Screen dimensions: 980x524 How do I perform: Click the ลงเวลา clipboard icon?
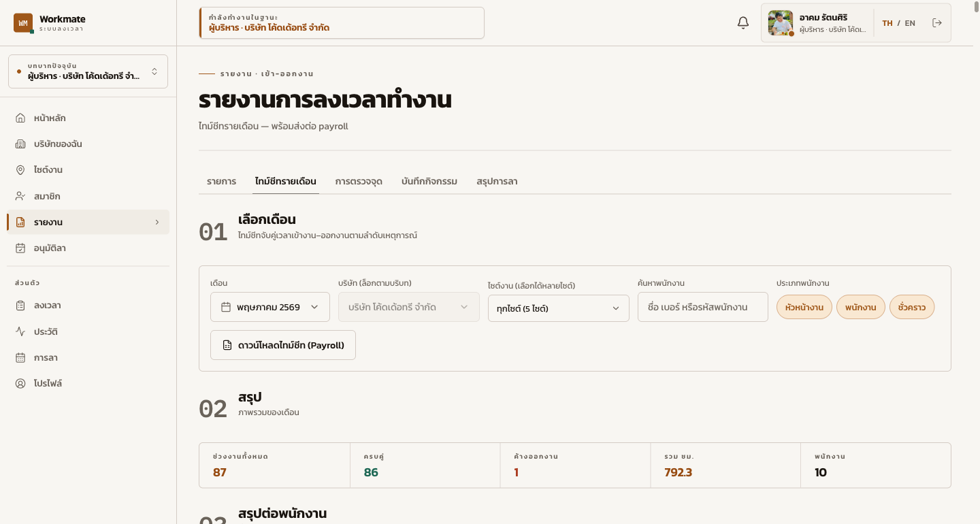point(20,306)
